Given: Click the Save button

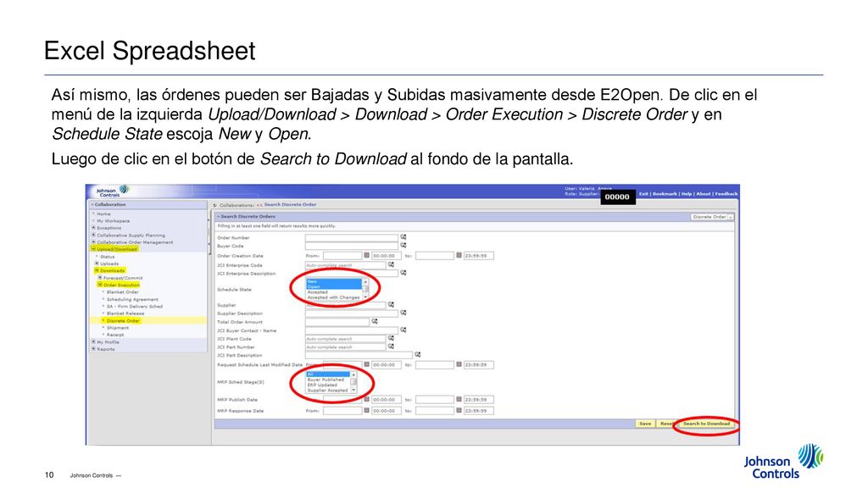Looking at the screenshot, I should (645, 424).
